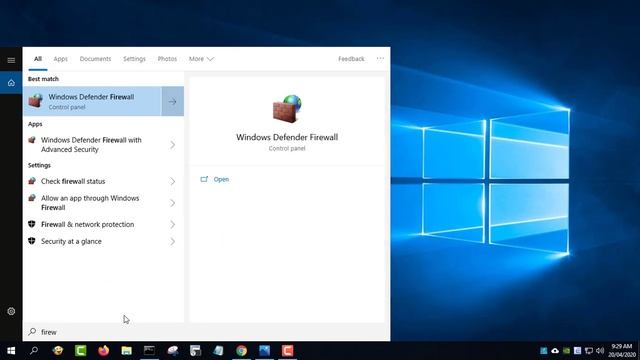
Task: Select the Home icon in search sidebar
Action: 11,83
